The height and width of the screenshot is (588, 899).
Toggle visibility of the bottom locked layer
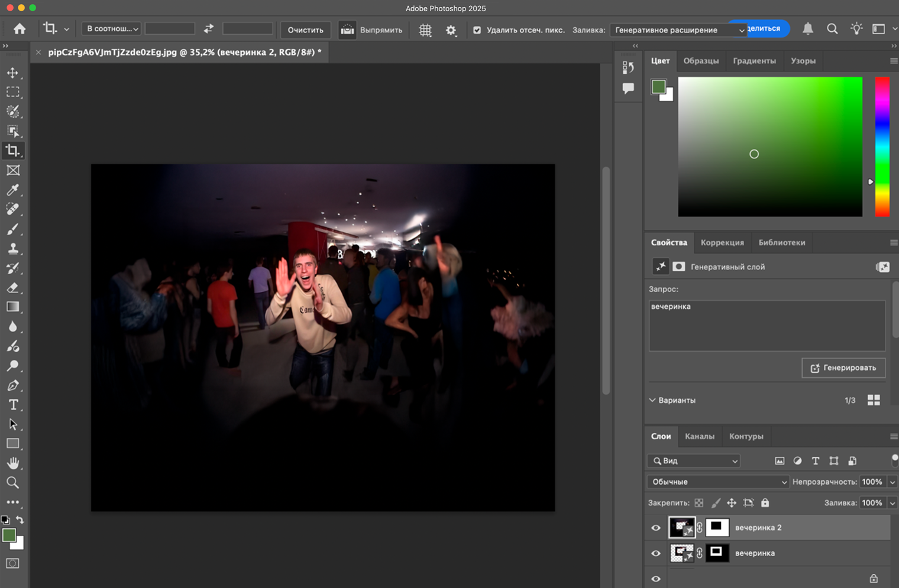coord(656,579)
